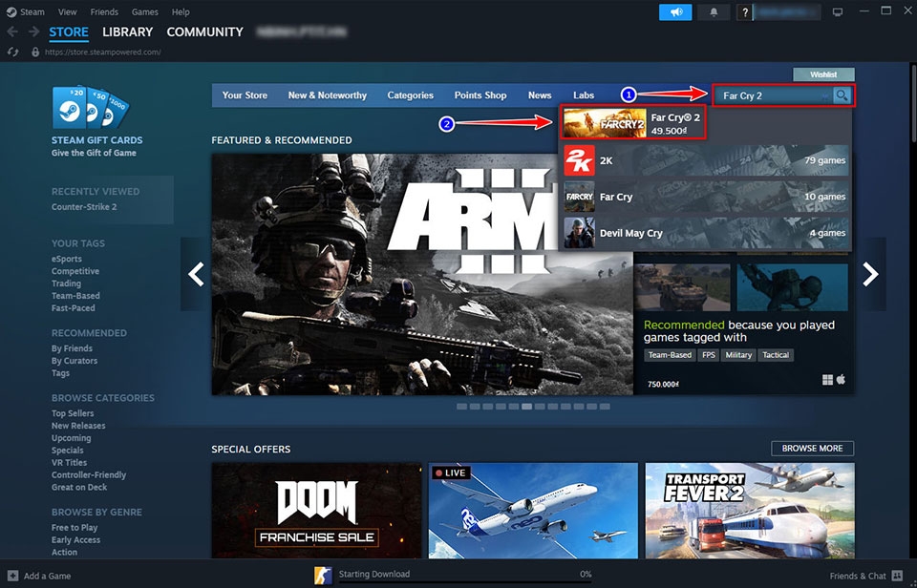Open the DOOM Franchise Sale offer

tap(316, 510)
